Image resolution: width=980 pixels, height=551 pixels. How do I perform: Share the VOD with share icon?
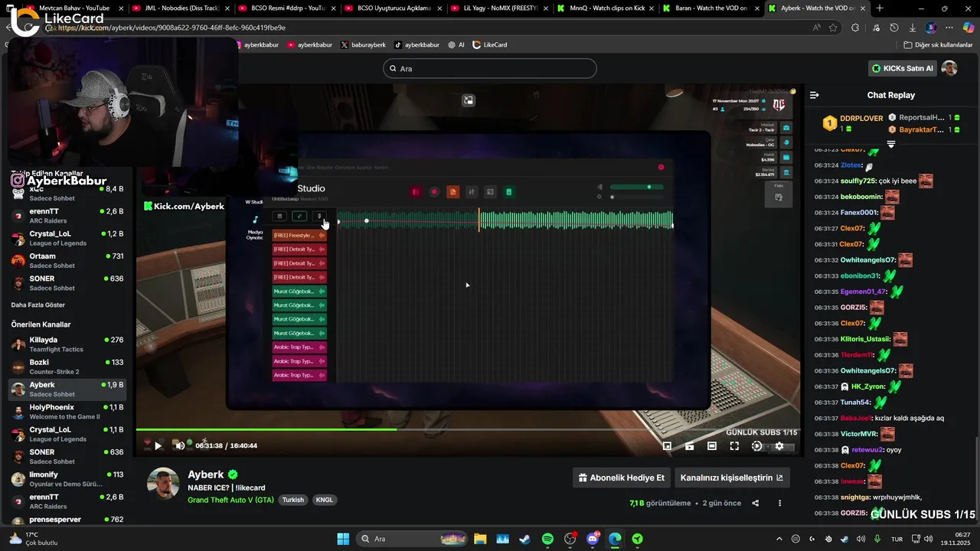pos(756,503)
